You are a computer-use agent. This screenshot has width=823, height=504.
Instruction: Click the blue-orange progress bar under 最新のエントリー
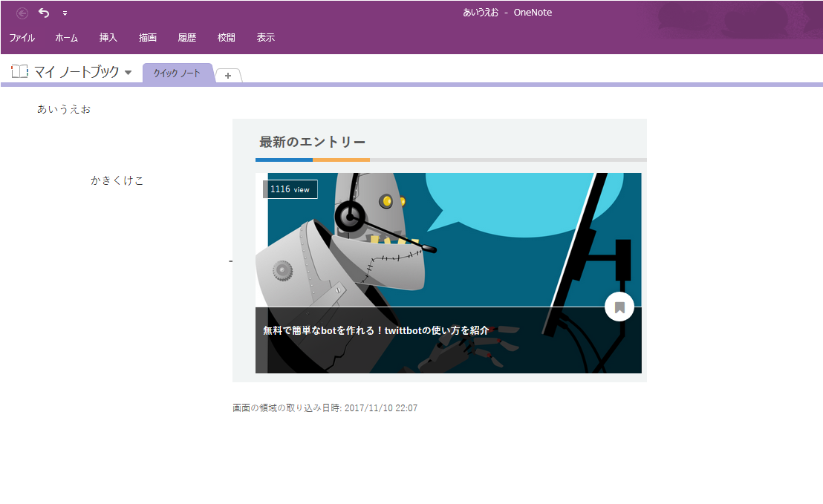click(x=312, y=159)
